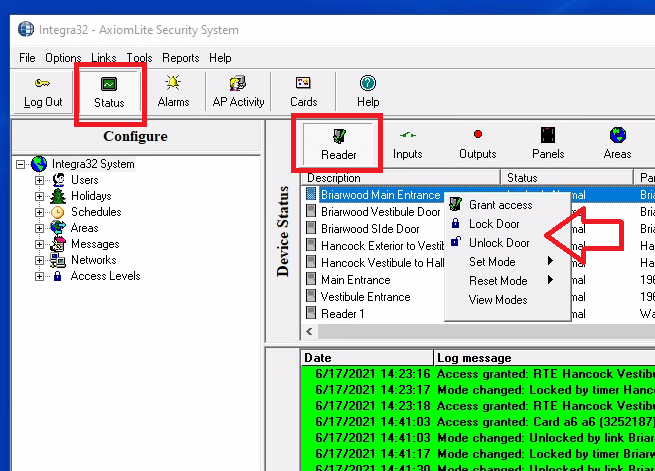655x471 pixels.
Task: Click Briarwood SIde Door reader icon
Action: click(311, 228)
